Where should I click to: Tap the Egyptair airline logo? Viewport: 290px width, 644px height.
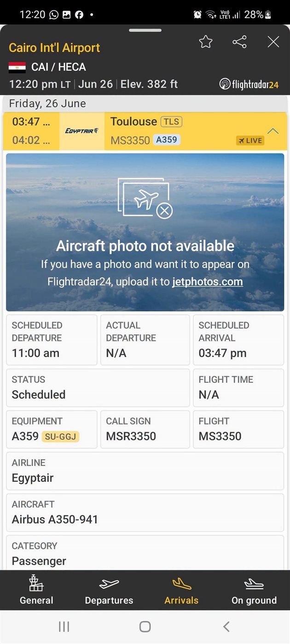coord(82,131)
